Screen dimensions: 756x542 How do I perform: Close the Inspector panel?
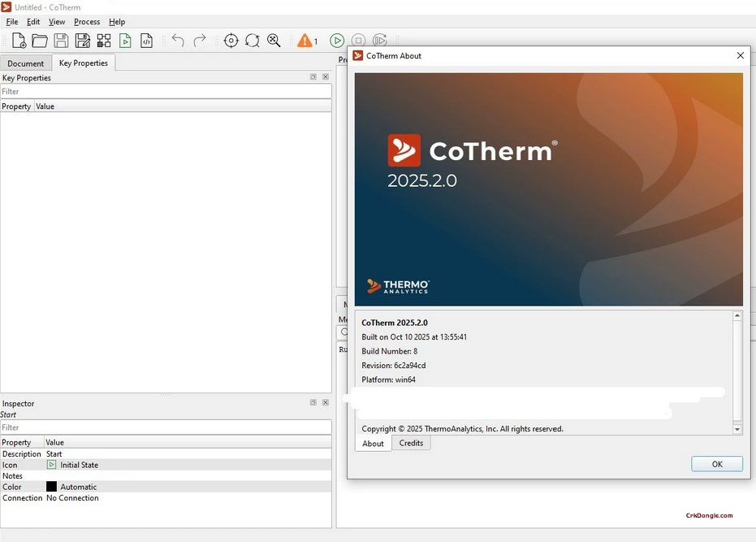point(326,402)
